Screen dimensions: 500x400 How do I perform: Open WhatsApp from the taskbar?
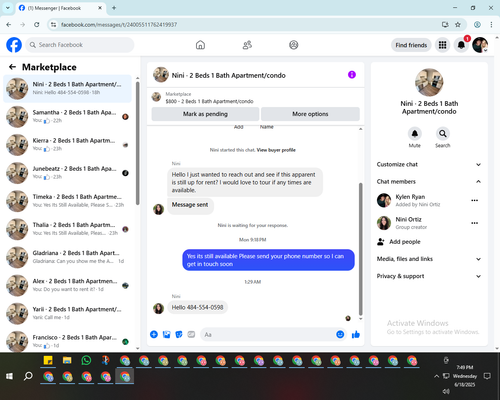86,360
